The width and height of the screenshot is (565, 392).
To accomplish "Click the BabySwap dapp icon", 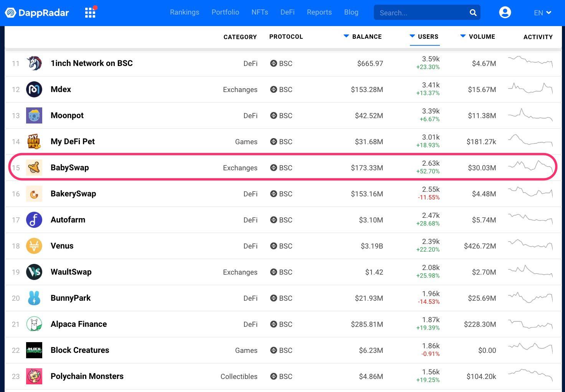I will point(34,168).
